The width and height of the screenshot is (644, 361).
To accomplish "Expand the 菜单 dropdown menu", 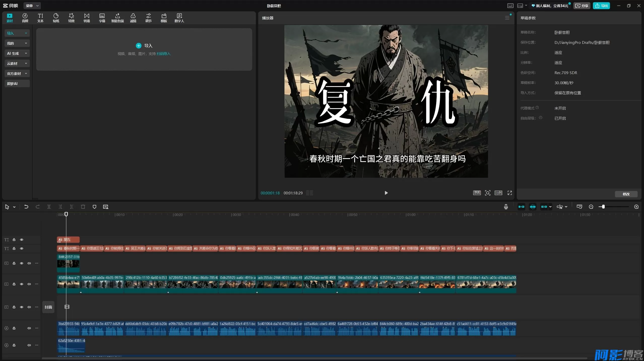I will click(32, 6).
